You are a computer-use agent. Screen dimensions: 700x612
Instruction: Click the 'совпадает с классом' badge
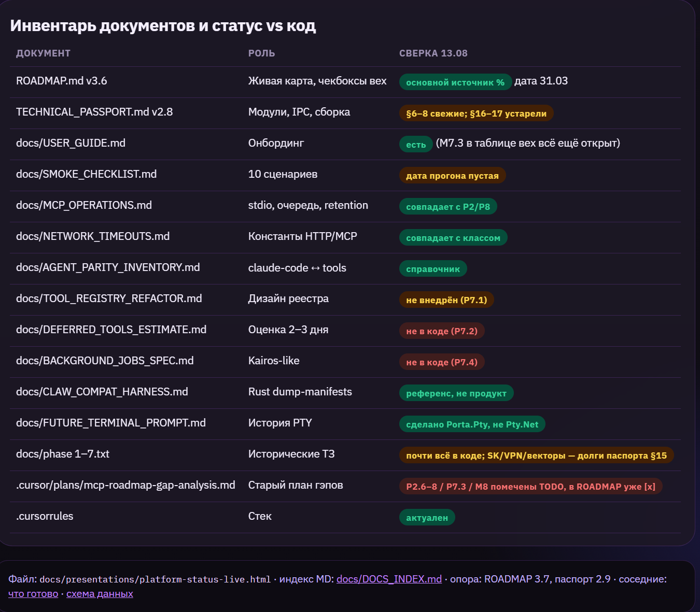click(x=453, y=237)
